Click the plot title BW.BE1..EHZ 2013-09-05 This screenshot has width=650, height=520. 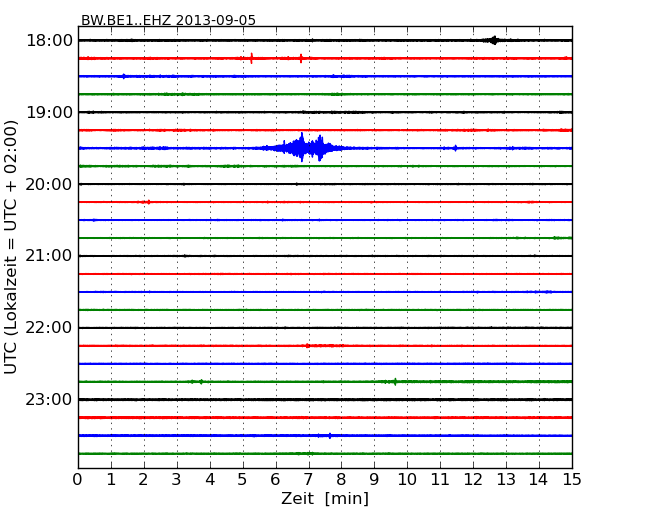click(168, 20)
